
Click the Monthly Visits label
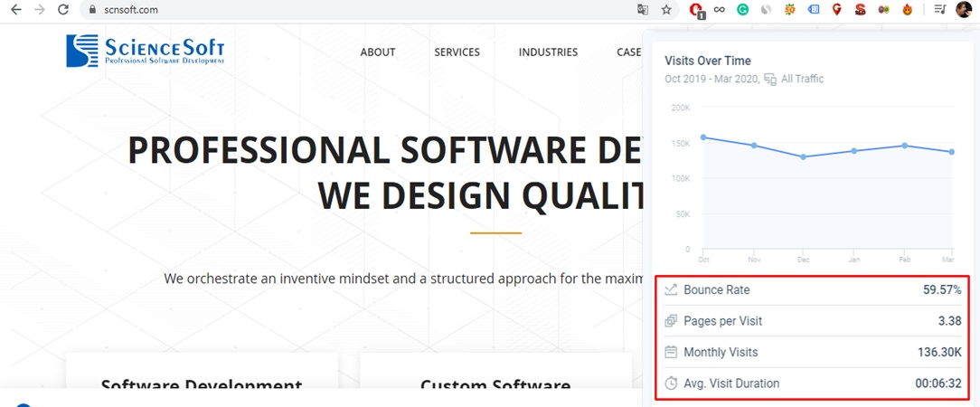[x=721, y=353]
